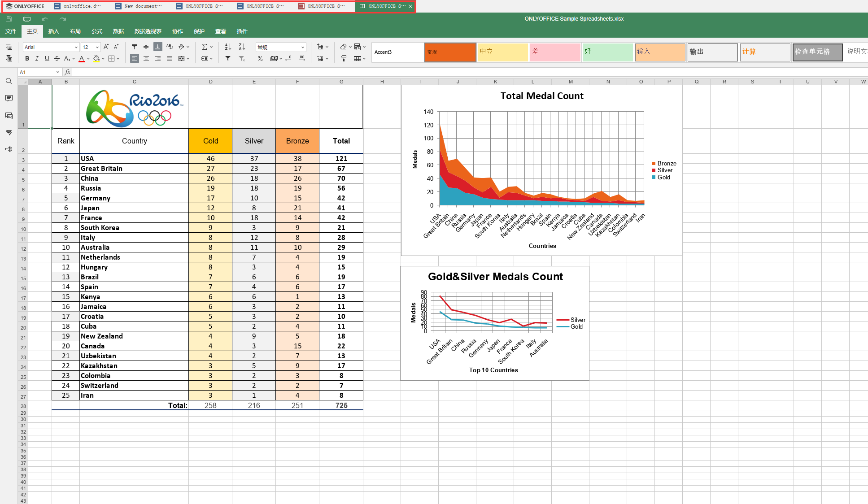Open the 公式 ribbon tab
This screenshot has width=868, height=504.
[x=97, y=31]
